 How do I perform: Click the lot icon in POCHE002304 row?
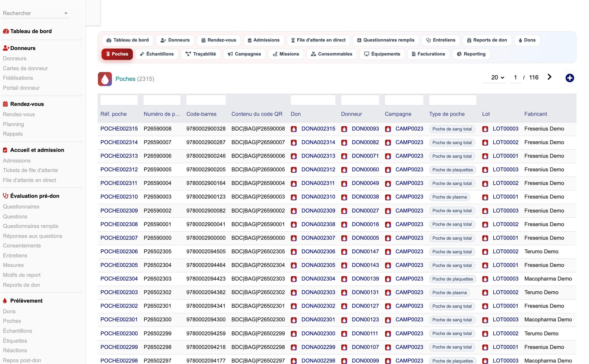(x=485, y=279)
